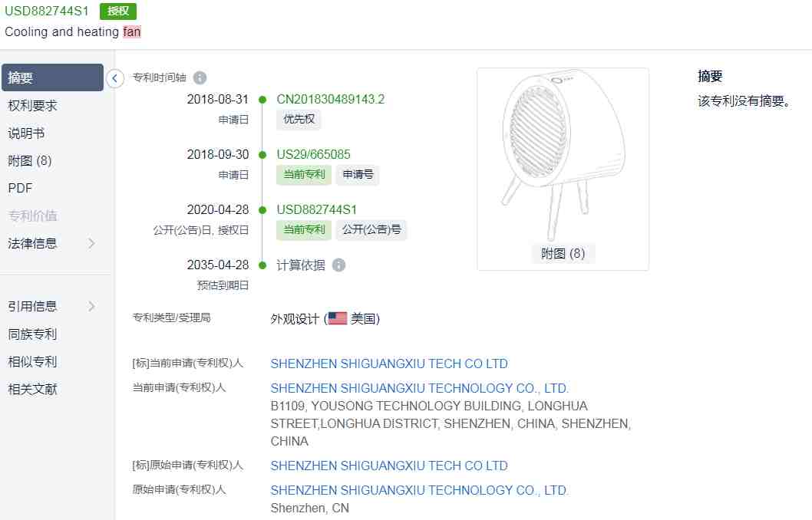The image size is (812, 520).
Task: Open the 相关文献 sidebar item
Action: point(33,389)
